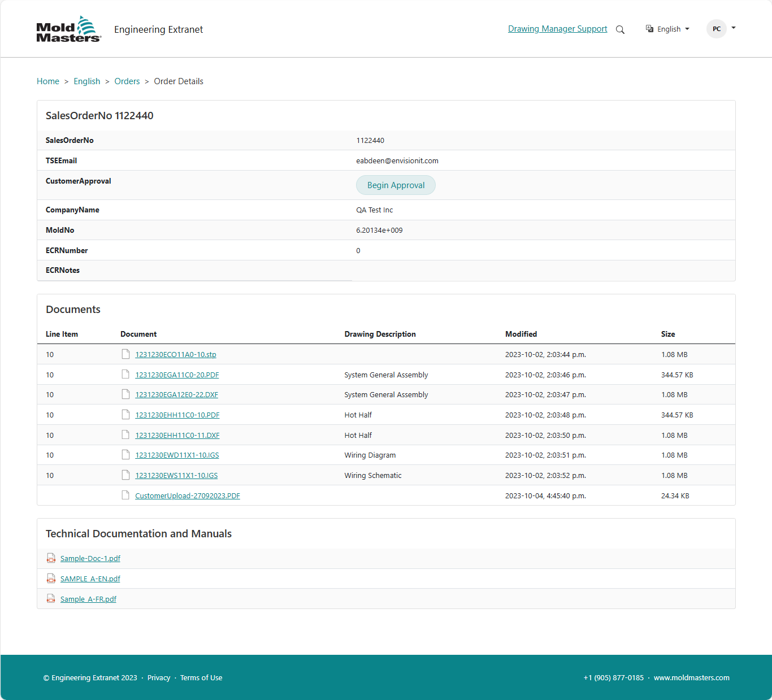The image size is (772, 700).
Task: Navigate to Orders in the breadcrumb
Action: point(127,81)
